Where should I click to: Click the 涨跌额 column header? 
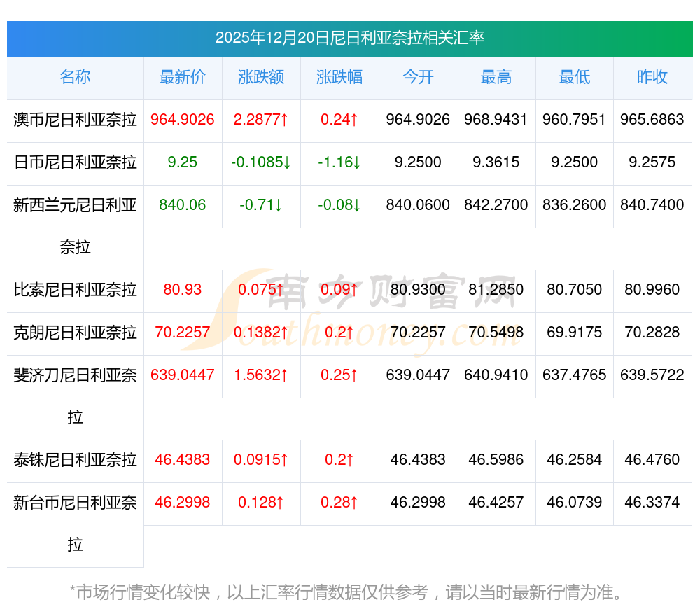pos(261,77)
